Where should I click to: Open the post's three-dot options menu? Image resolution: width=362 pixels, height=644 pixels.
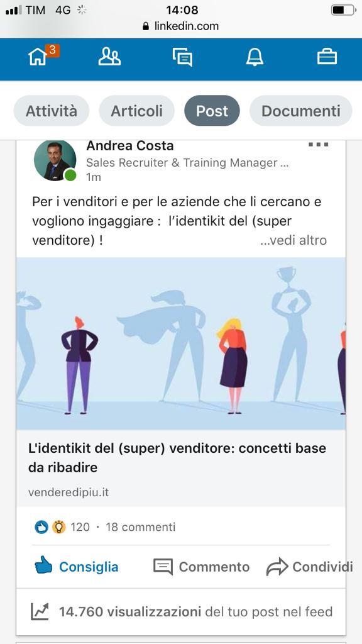point(318,145)
